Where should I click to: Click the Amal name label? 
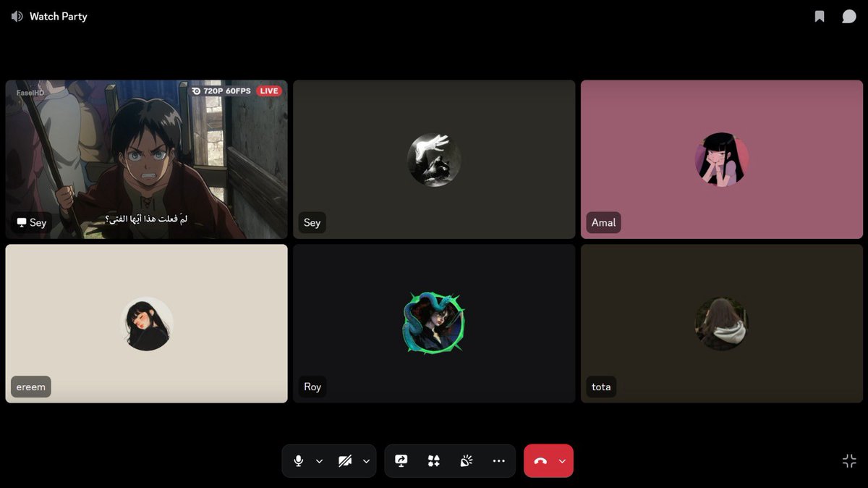(x=603, y=222)
